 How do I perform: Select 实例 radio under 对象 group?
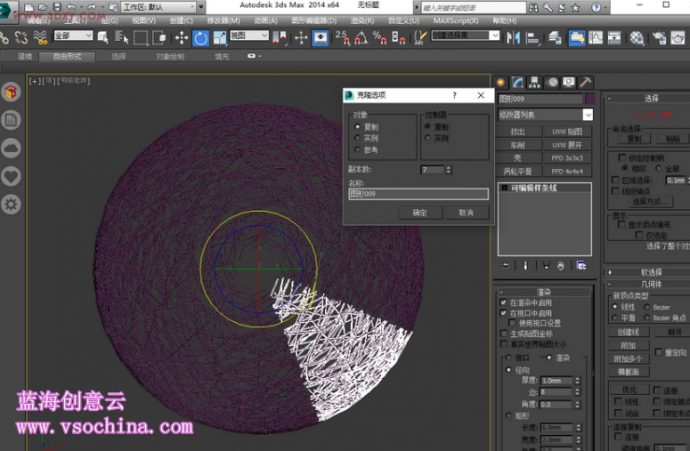(x=357, y=138)
